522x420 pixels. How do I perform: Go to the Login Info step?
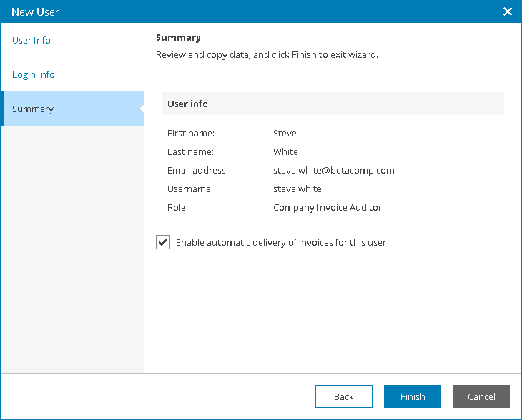coord(34,74)
